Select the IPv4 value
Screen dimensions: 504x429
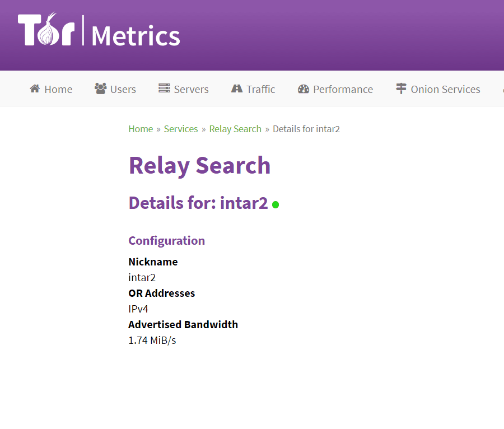tap(138, 309)
